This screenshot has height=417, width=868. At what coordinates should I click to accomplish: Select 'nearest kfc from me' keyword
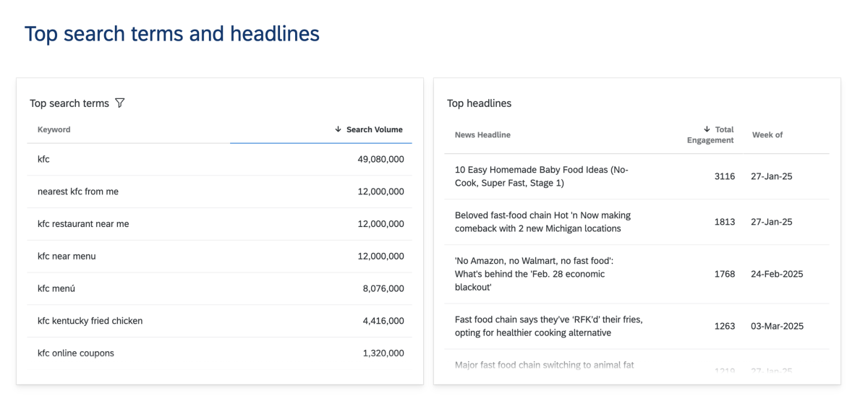pos(78,192)
